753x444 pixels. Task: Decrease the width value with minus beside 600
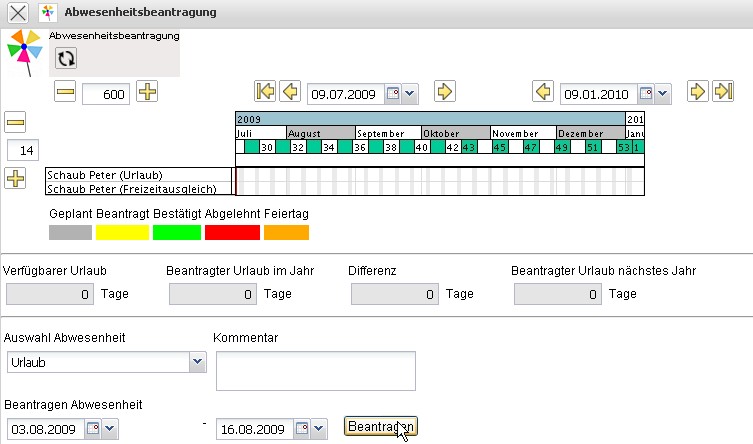[x=65, y=91]
